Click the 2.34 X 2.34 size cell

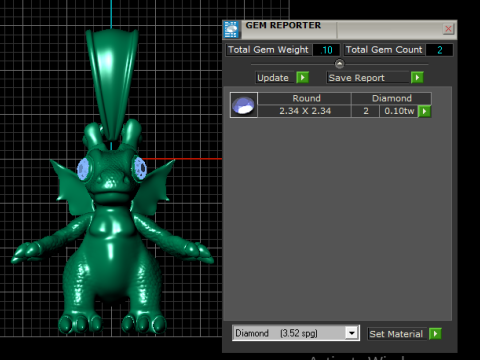pyautogui.click(x=304, y=111)
